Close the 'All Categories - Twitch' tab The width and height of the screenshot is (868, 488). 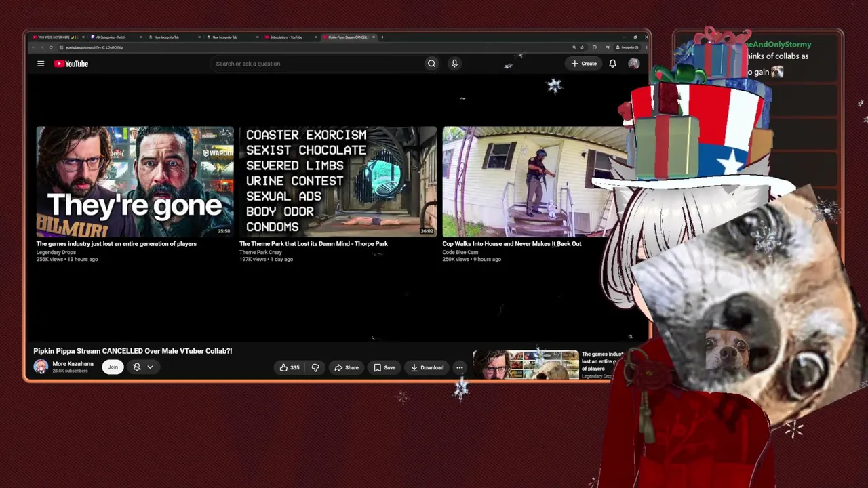(141, 37)
